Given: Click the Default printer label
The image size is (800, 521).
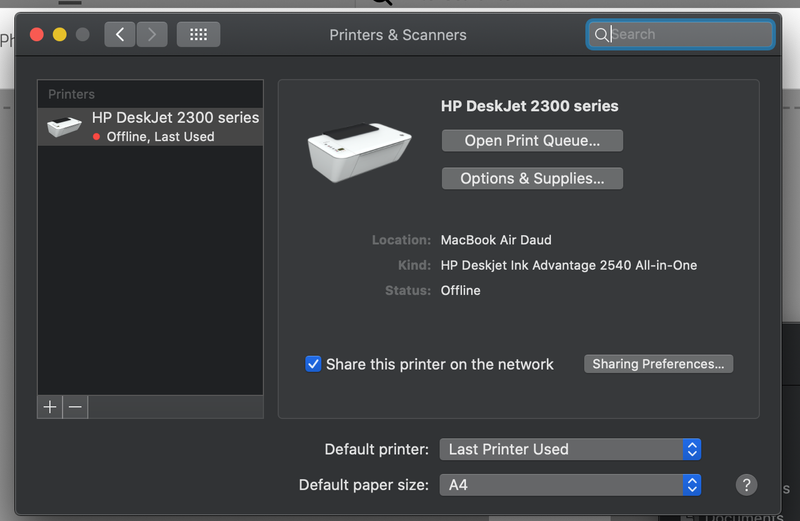Looking at the screenshot, I should pos(377,449).
